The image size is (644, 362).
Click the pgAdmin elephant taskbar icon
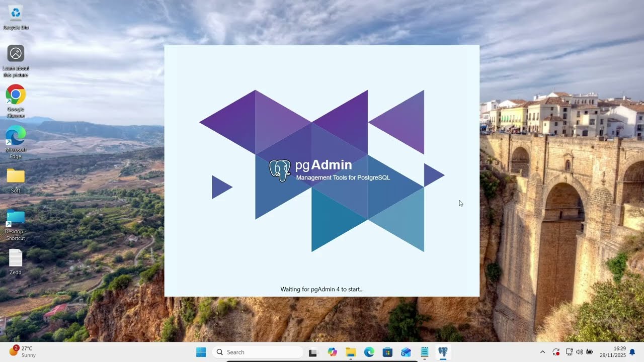(x=443, y=352)
